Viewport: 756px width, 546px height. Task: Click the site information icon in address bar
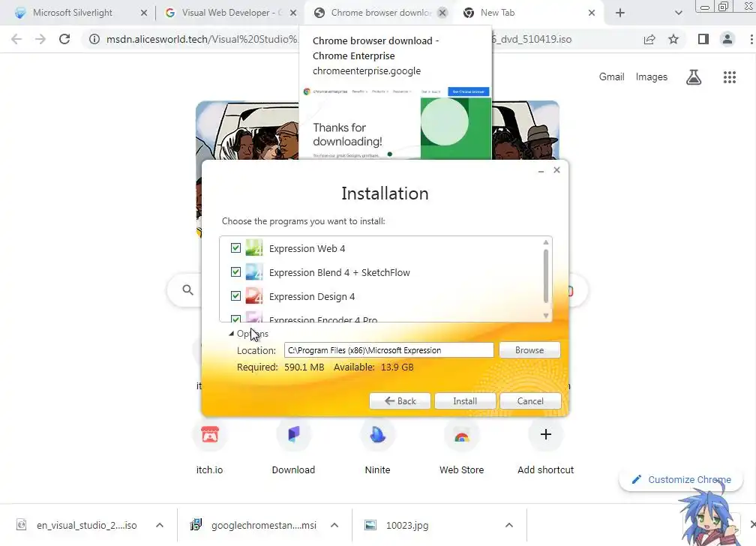click(x=94, y=39)
